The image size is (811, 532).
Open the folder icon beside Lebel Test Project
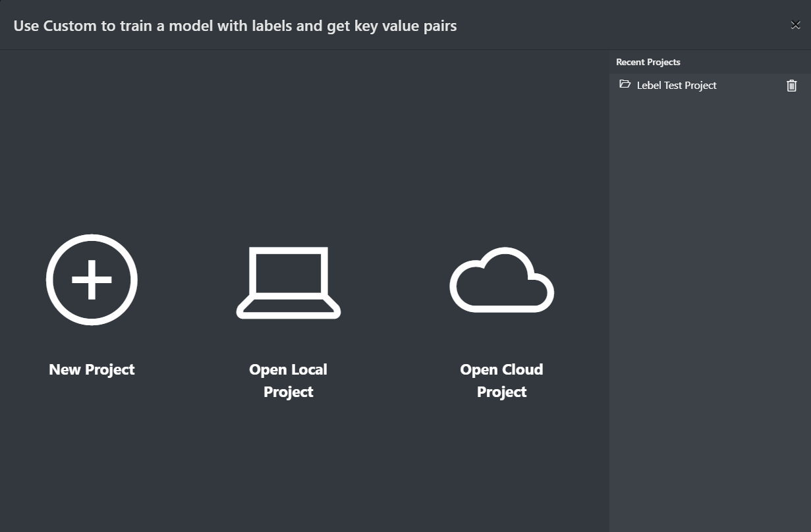click(625, 84)
